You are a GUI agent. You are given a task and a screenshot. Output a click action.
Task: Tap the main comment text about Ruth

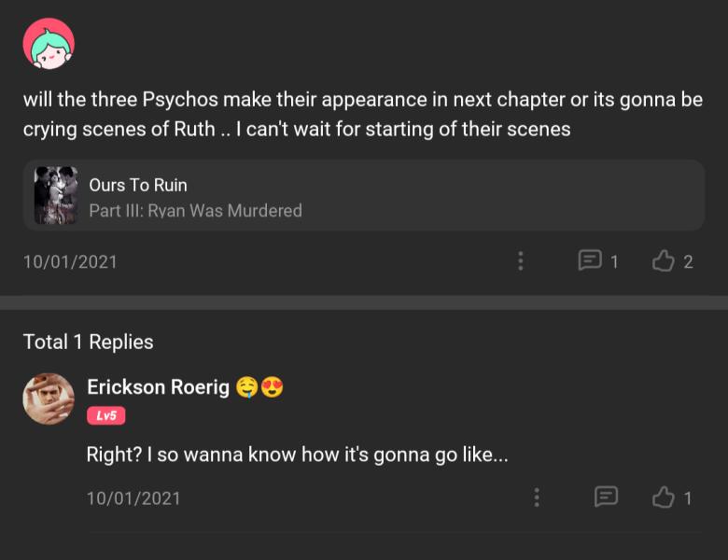[x=362, y=114]
